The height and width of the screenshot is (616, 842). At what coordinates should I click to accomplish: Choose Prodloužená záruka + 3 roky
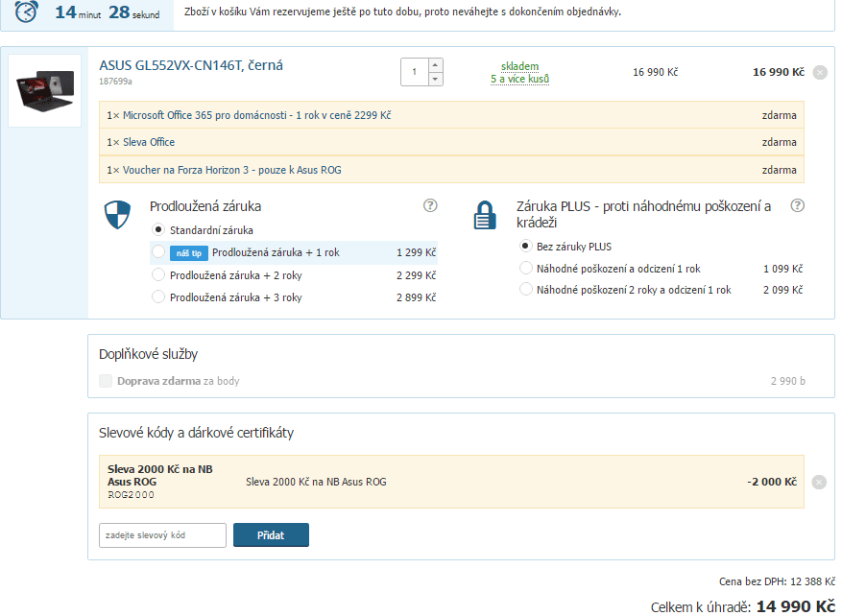tap(157, 296)
